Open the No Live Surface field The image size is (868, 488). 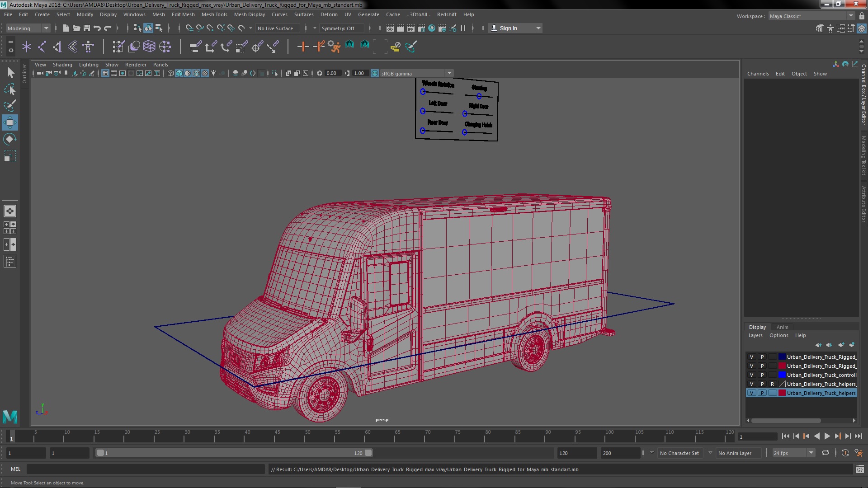click(x=278, y=28)
